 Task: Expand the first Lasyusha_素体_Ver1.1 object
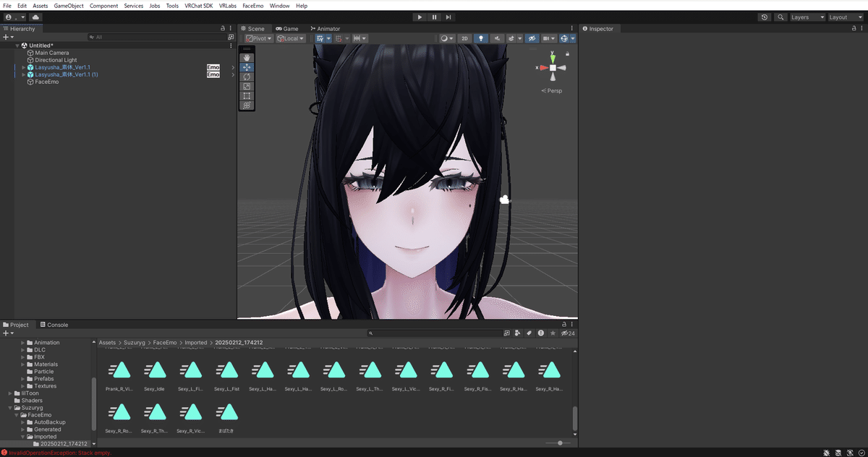23,67
